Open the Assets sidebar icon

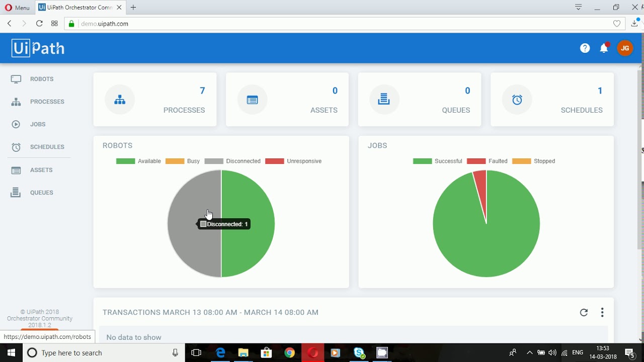(16, 170)
